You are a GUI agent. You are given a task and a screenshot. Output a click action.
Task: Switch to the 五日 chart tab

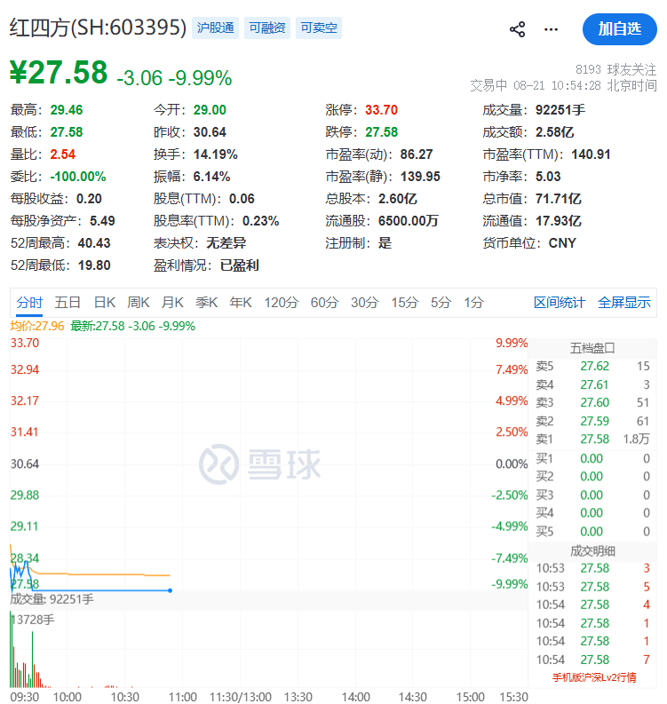67,303
